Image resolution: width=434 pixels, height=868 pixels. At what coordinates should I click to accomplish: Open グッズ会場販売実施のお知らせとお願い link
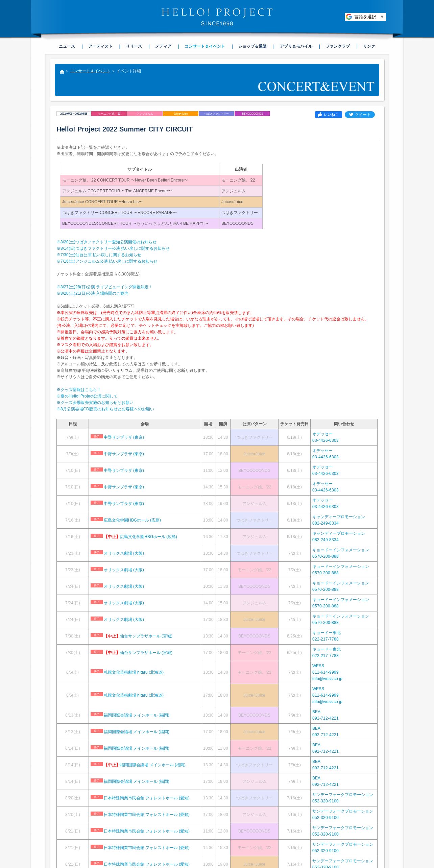click(x=95, y=403)
